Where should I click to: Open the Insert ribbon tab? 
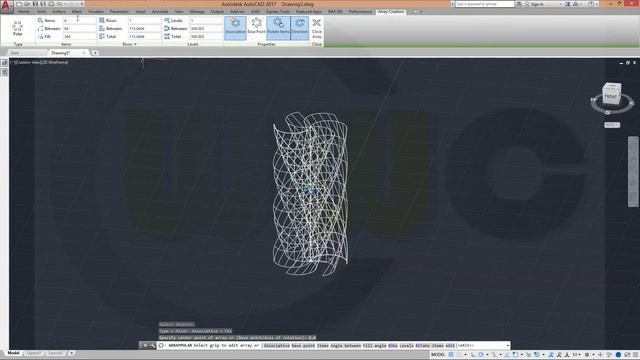pos(140,12)
